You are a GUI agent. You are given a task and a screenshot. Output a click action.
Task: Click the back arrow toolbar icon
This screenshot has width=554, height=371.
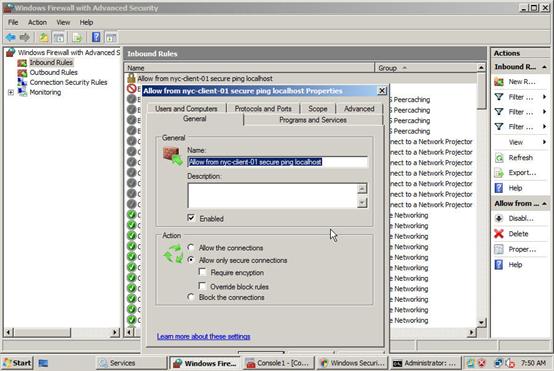click(x=10, y=37)
